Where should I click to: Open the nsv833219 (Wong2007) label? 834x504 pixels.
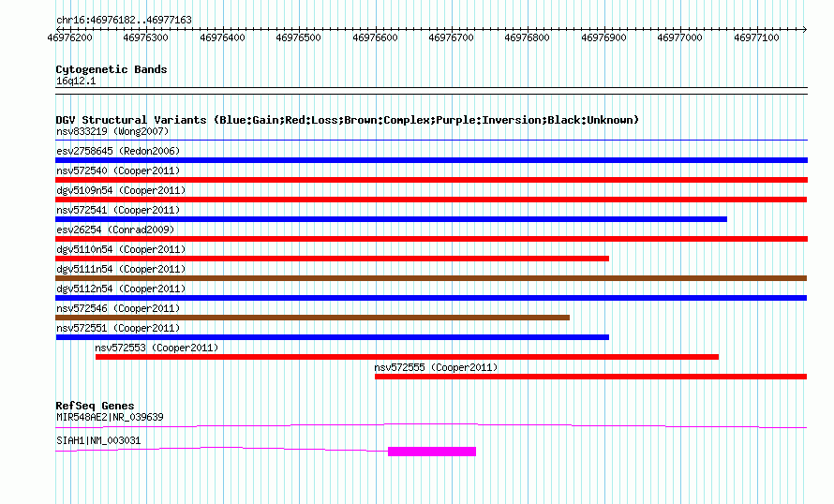click(x=112, y=131)
